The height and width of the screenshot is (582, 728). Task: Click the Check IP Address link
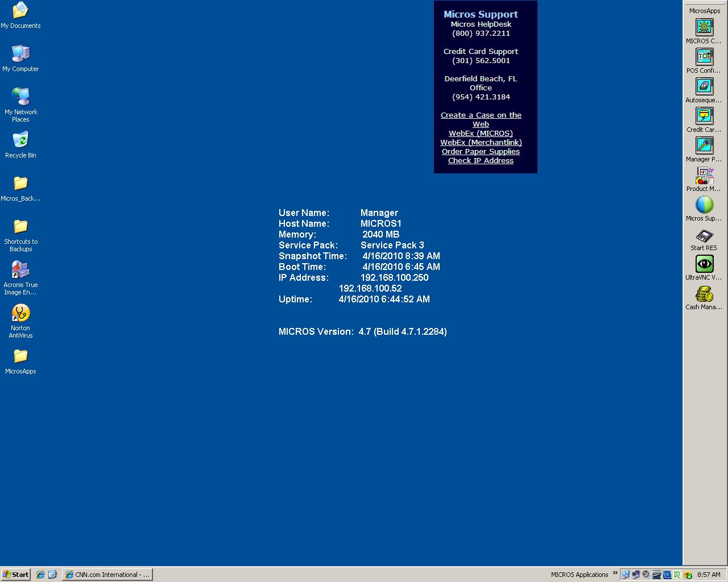481,160
